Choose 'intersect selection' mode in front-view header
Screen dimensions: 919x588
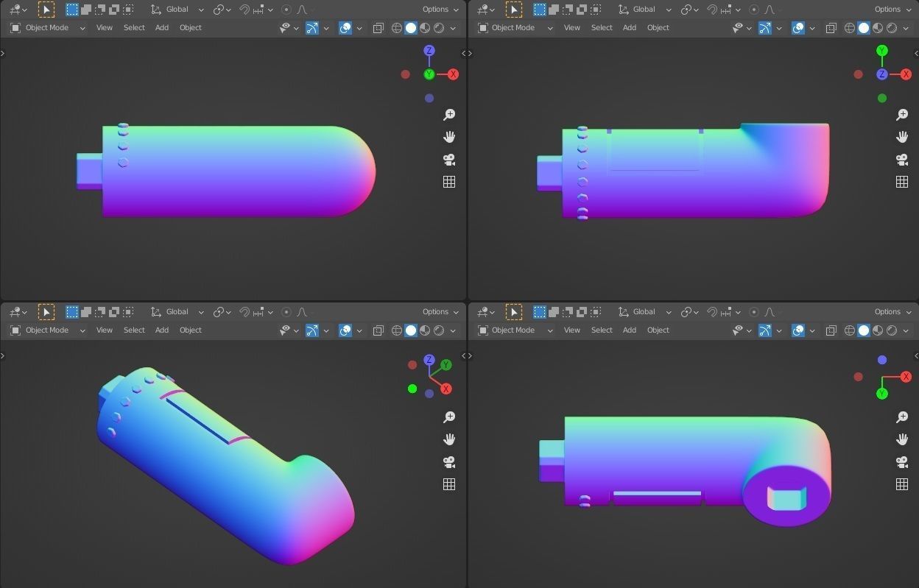[x=128, y=10]
